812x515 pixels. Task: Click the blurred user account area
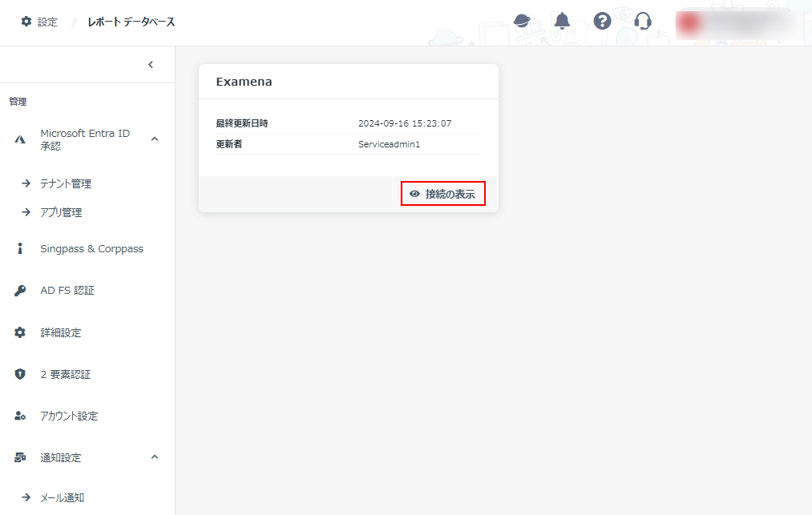[736, 23]
